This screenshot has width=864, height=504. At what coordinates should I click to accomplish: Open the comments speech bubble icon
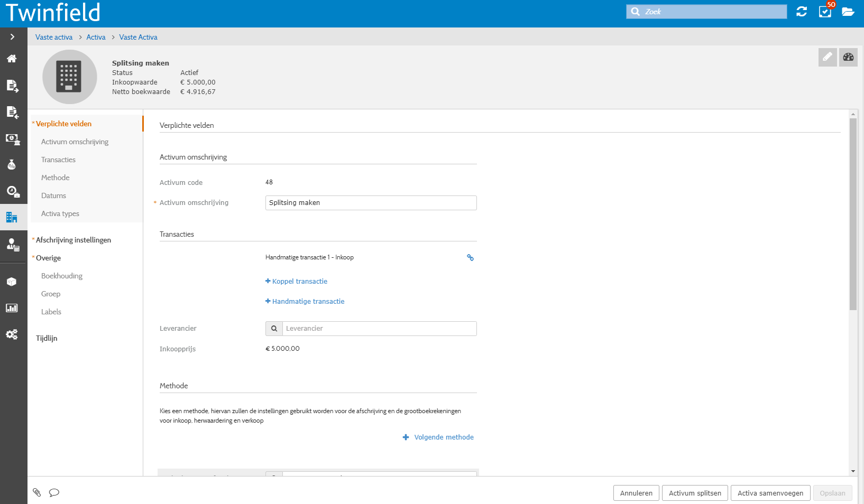54,492
